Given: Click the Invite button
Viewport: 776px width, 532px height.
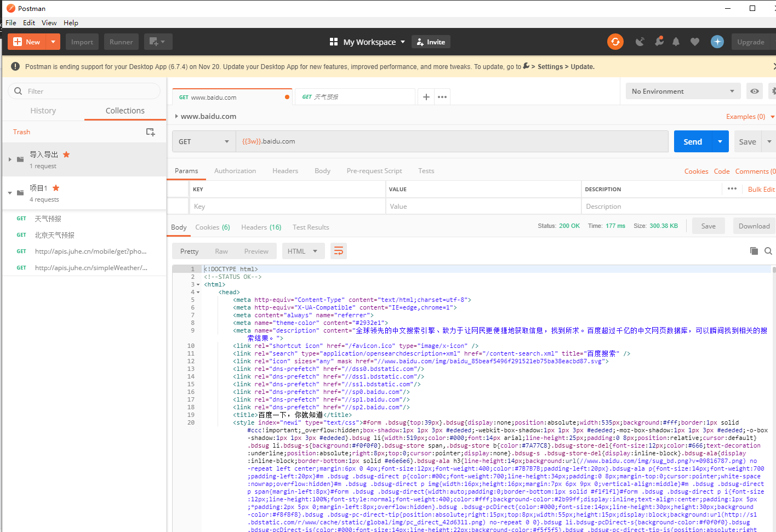Looking at the screenshot, I should [431, 42].
